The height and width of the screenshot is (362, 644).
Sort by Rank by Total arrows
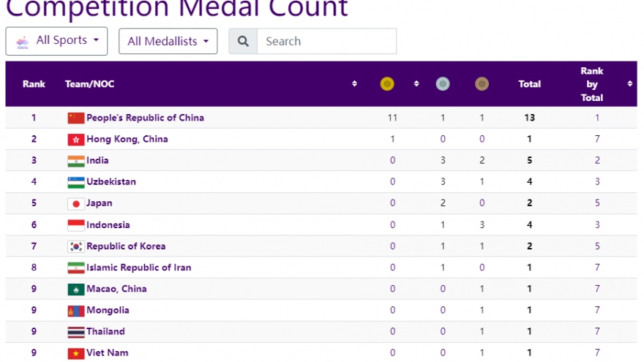(630, 84)
